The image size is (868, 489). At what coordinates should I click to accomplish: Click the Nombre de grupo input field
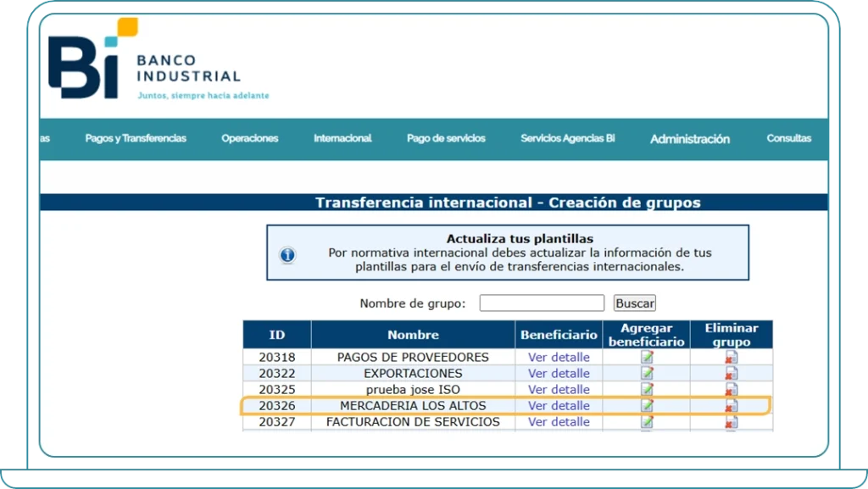pyautogui.click(x=541, y=303)
